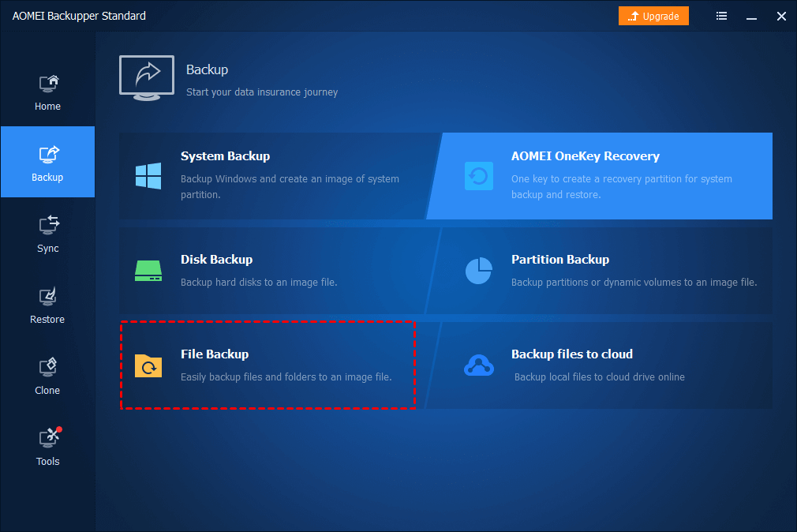Open the Sync section icon
The height and width of the screenshot is (532, 797).
tap(47, 226)
